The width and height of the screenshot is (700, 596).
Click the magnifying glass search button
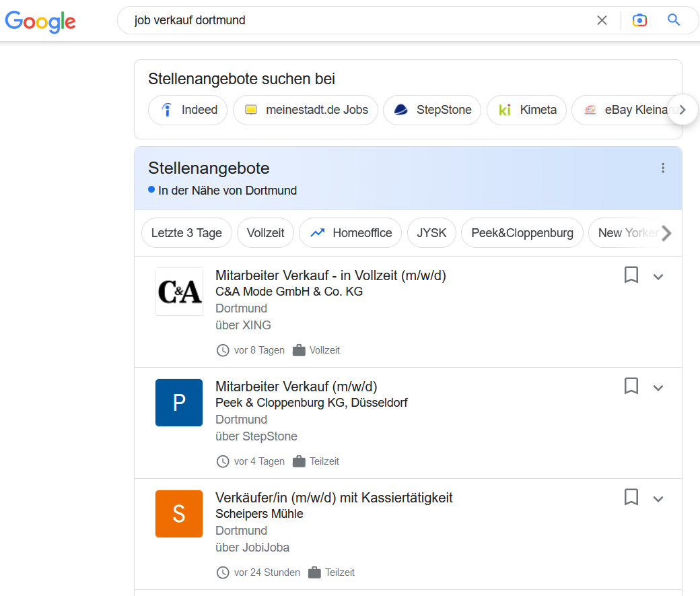pos(674,20)
